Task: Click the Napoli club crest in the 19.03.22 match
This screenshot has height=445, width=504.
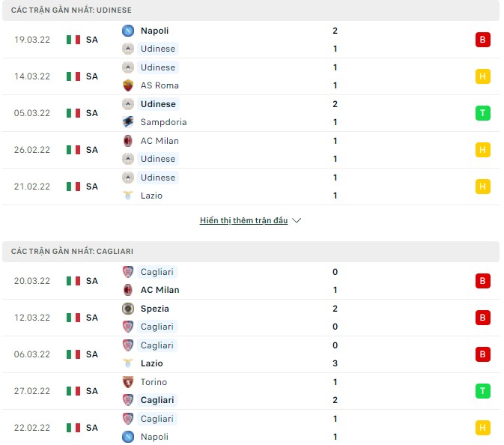Action: pos(128,31)
